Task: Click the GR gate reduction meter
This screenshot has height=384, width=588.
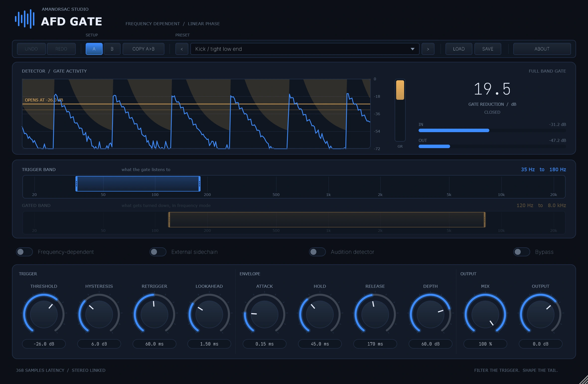Action: pos(400,110)
